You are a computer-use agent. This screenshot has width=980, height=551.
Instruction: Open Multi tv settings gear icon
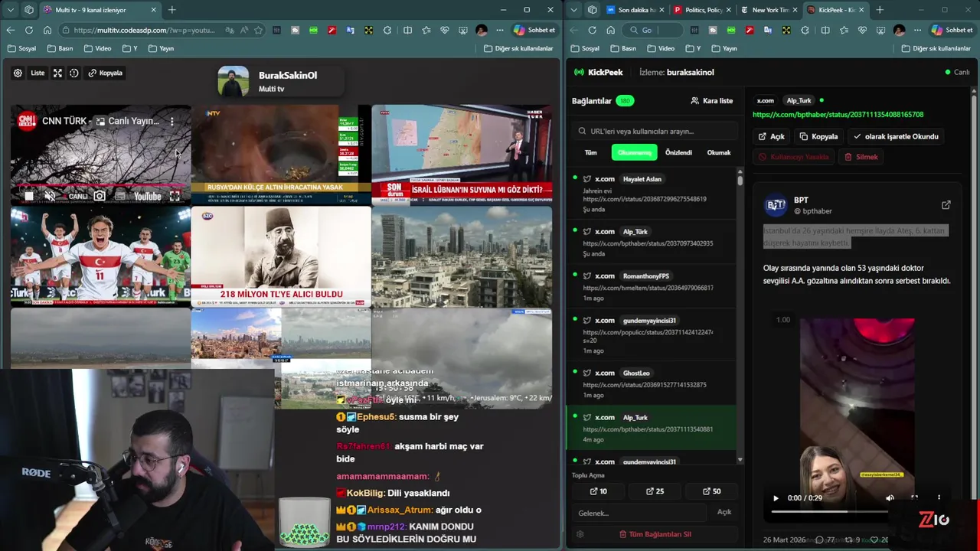coord(18,73)
